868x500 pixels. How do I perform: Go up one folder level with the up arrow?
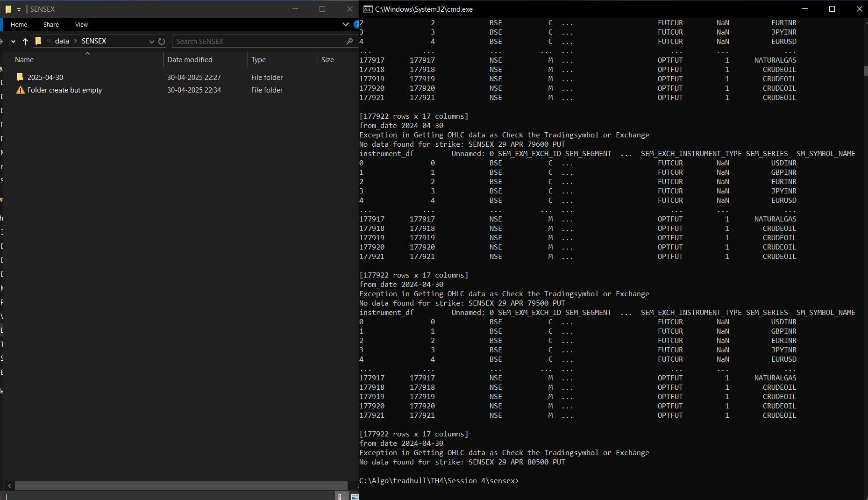[x=25, y=41]
